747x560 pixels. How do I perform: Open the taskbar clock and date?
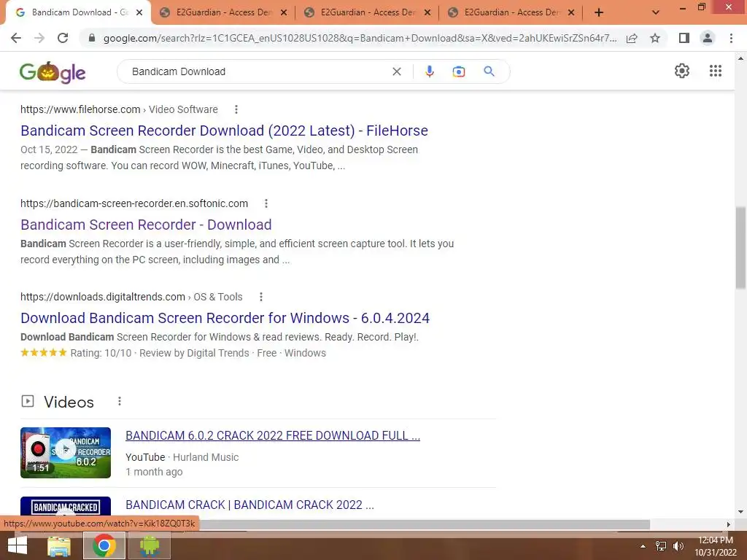coord(715,546)
